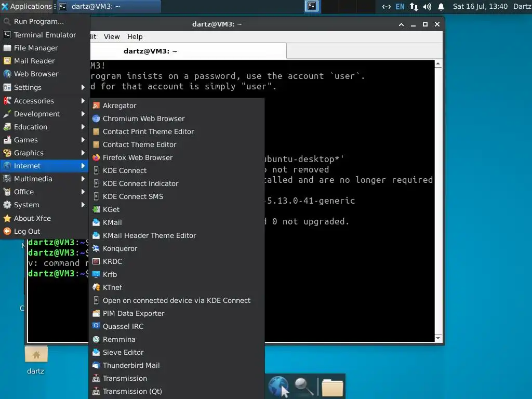Open Web Browser from the menu
The height and width of the screenshot is (399, 532).
(x=44, y=74)
